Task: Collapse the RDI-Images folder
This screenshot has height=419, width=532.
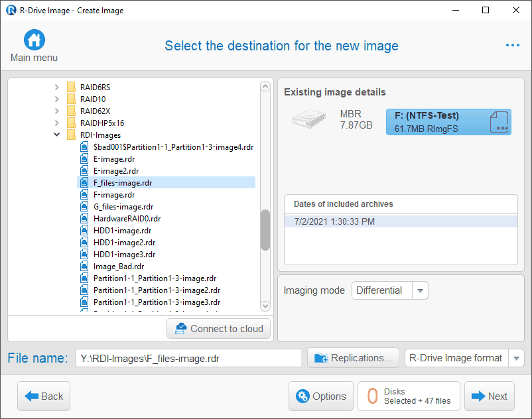Action: 56,135
